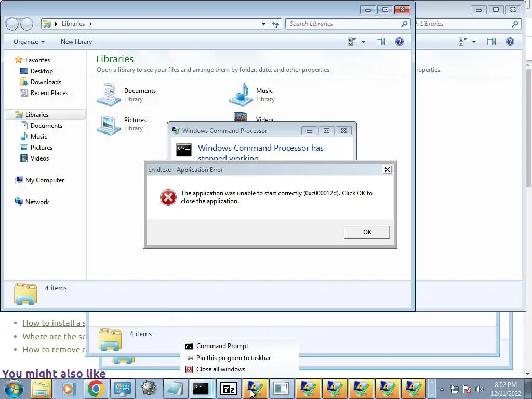The image size is (532, 399).
Task: Open the Notepad-style taskbar icon
Action: (x=175, y=389)
